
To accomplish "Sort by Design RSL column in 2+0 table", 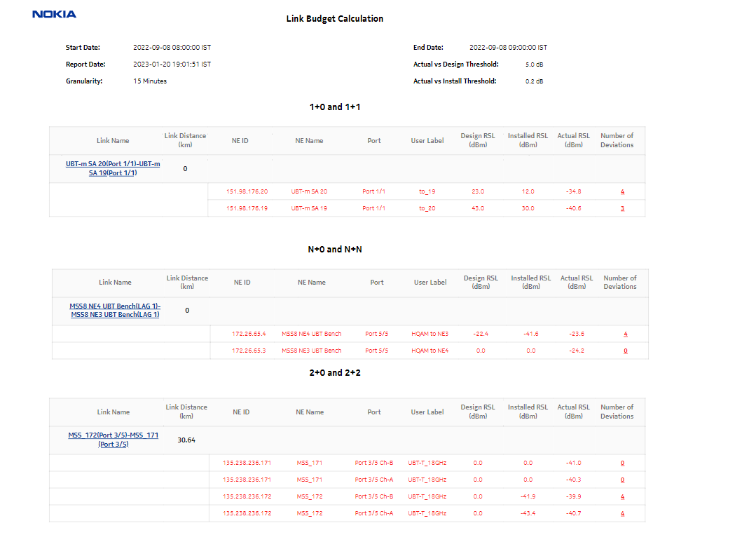I will (x=477, y=412).
